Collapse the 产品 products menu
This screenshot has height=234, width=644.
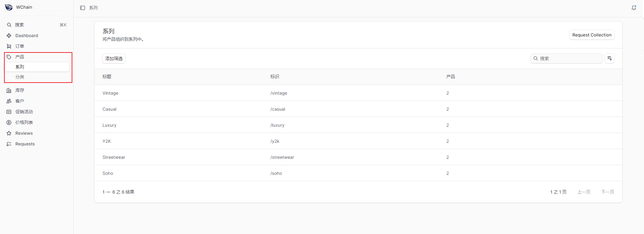(x=19, y=57)
